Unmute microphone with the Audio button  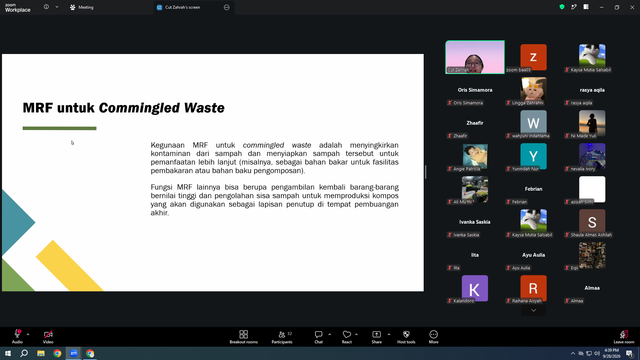coord(17,337)
